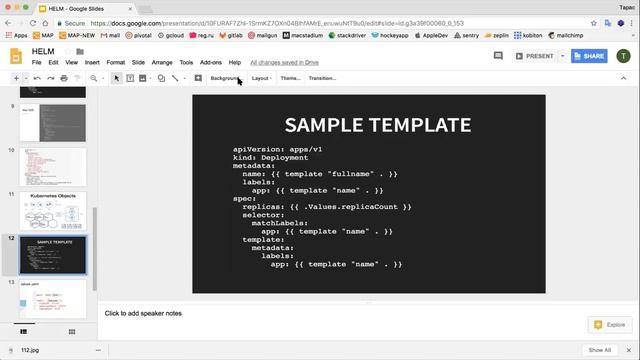Select slide 9 thumbnail
Image resolution: width=640 pixels, height=360 pixels.
[x=53, y=123]
